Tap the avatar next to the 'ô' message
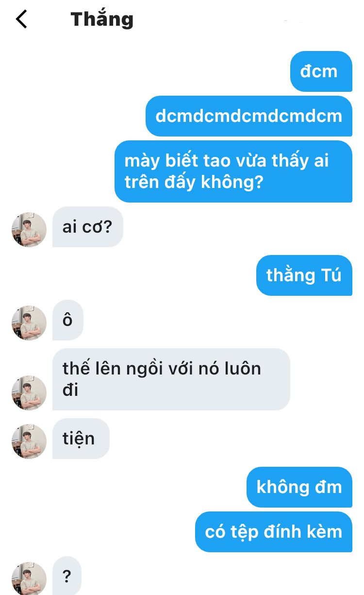 (29, 323)
